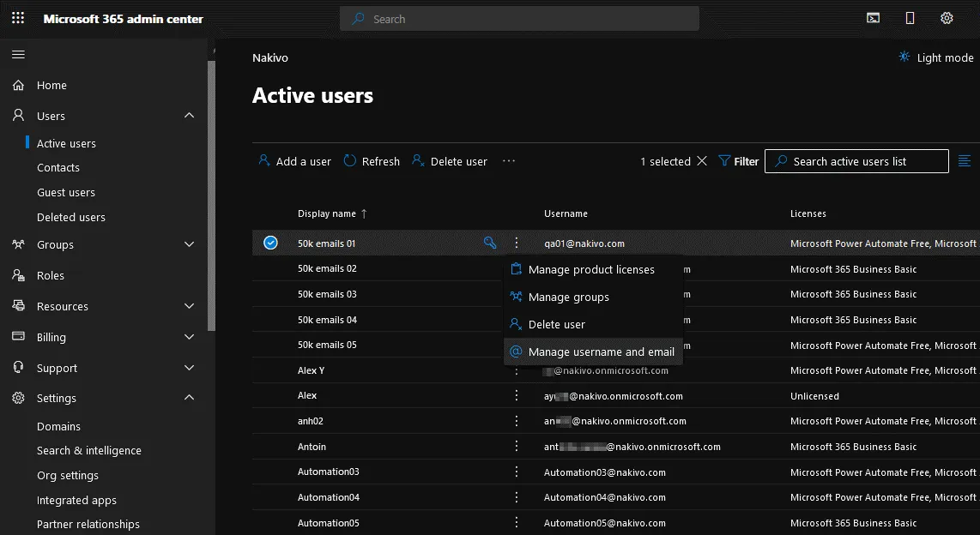
Task: Open more actions for Alex user
Action: click(517, 396)
